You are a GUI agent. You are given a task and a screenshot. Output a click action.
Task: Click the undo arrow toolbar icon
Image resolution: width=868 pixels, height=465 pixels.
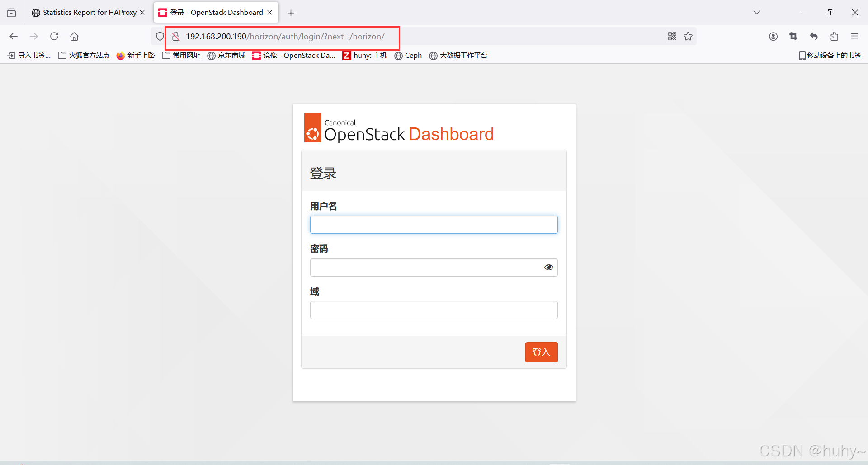click(814, 36)
